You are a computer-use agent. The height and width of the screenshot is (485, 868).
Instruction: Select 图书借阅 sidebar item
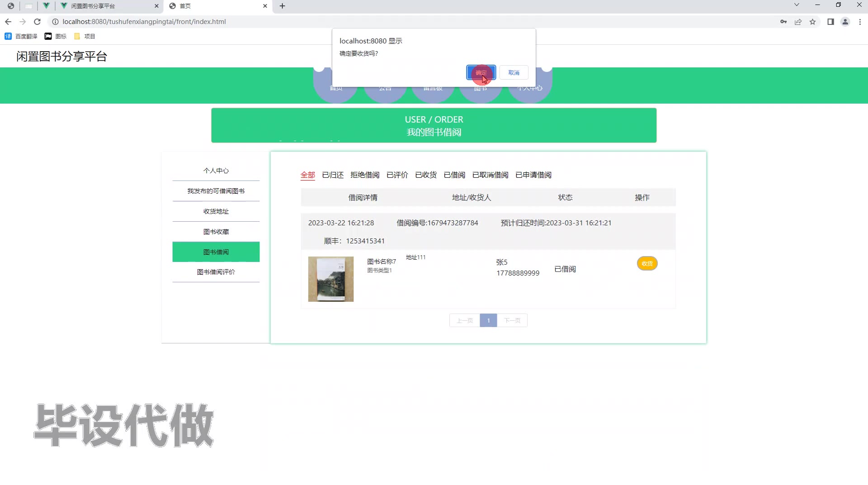click(216, 252)
